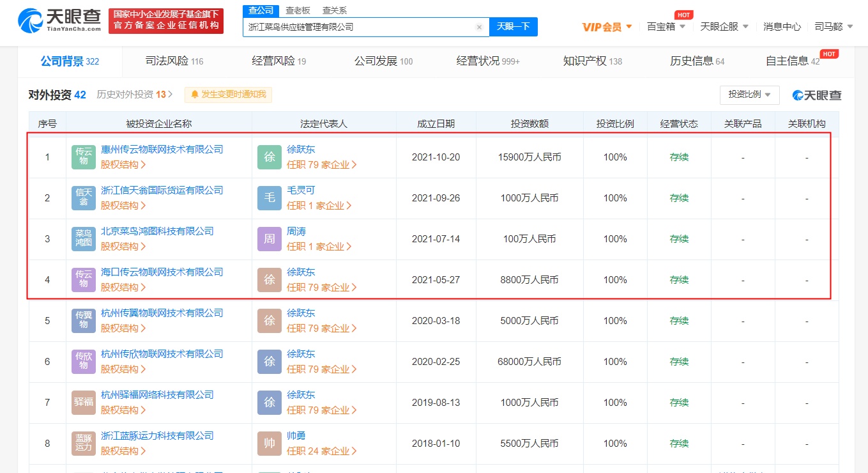868x473 pixels.
Task: Click the 发生变更时通知我 notification button
Action: coord(229,95)
